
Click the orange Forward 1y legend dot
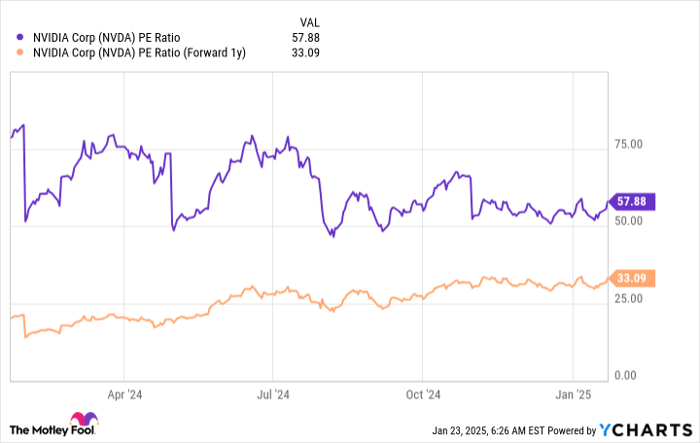coord(22,51)
